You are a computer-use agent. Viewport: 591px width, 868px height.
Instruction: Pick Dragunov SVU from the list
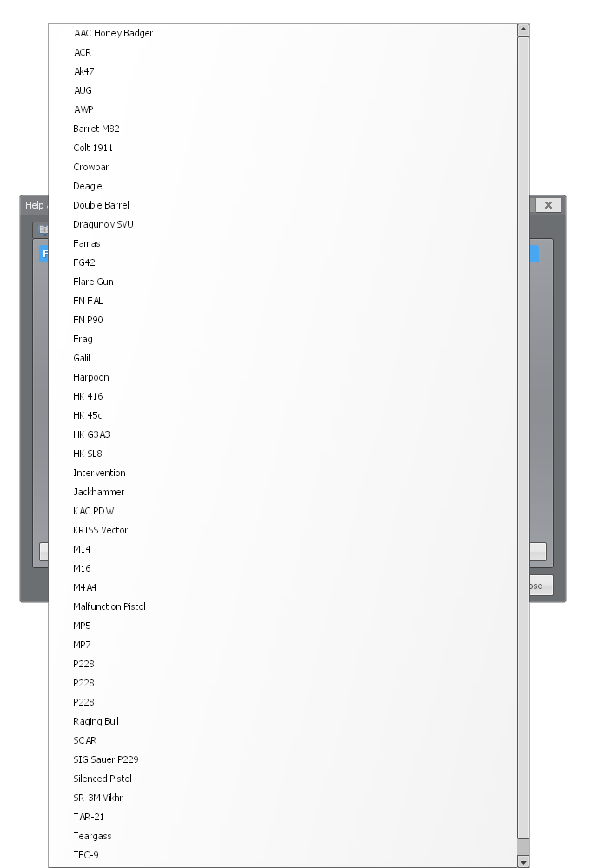click(282, 224)
